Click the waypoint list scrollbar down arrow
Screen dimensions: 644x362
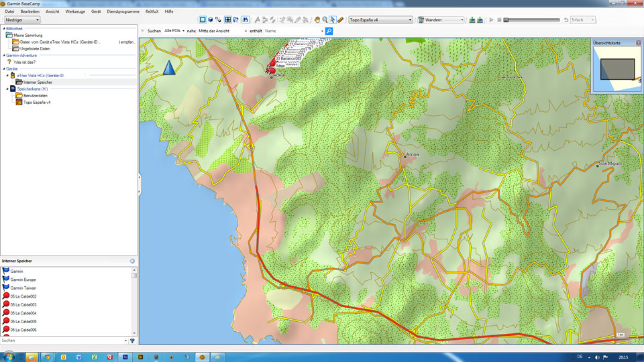(134, 333)
